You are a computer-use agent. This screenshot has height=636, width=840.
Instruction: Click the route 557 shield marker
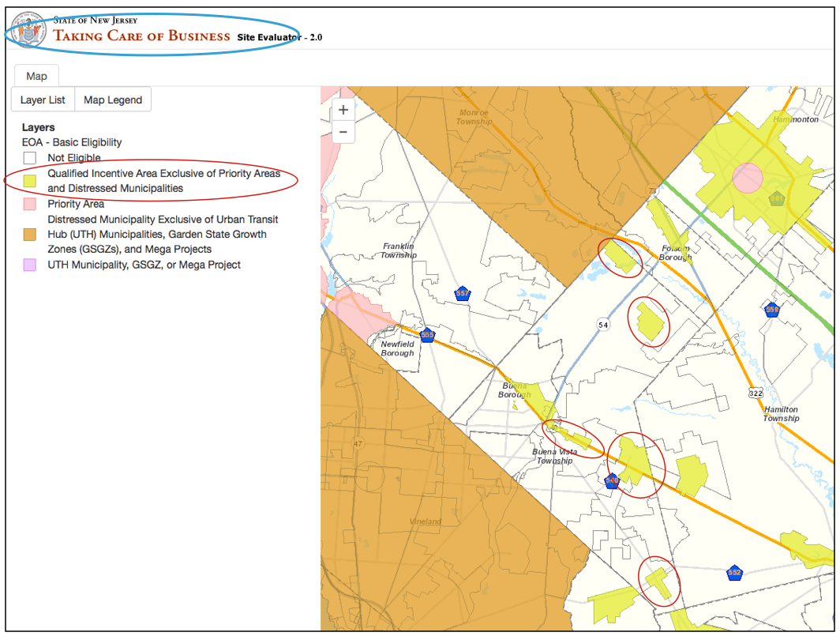click(x=463, y=294)
